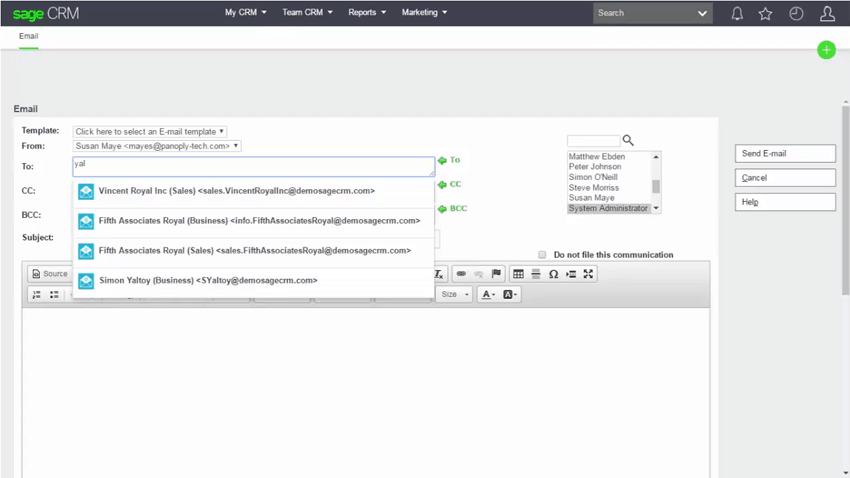Select Vincent Royal Inc (Sales) suggestion

point(253,191)
